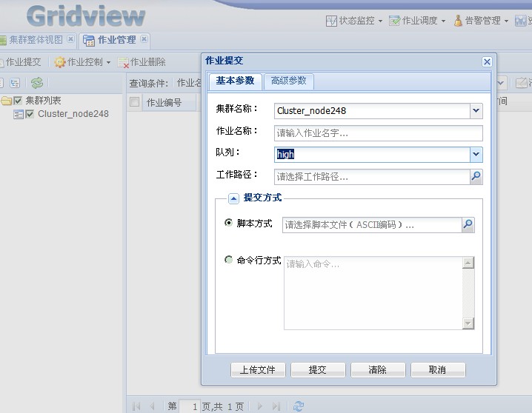Screen dimensions: 532x413
Task: Click the 清除 button
Action: pos(378,369)
